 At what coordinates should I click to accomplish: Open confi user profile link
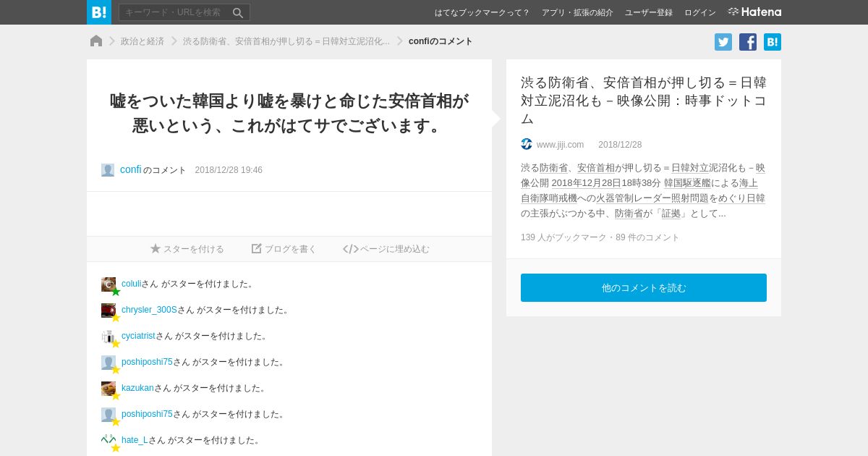coord(131,169)
